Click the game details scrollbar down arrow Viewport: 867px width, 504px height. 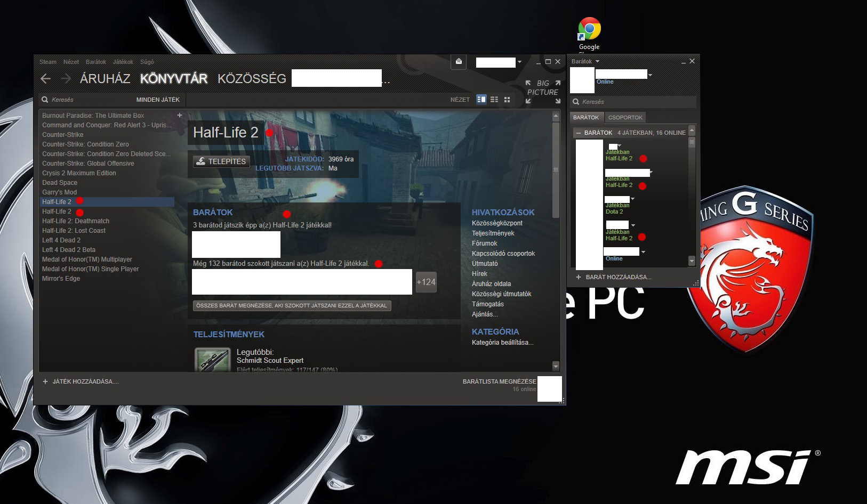pos(556,366)
